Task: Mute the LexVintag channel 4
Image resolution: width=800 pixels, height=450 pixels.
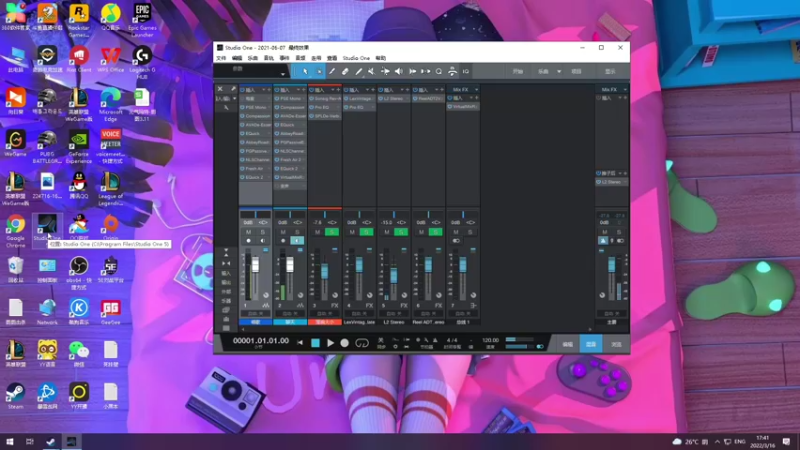Action: click(x=352, y=232)
